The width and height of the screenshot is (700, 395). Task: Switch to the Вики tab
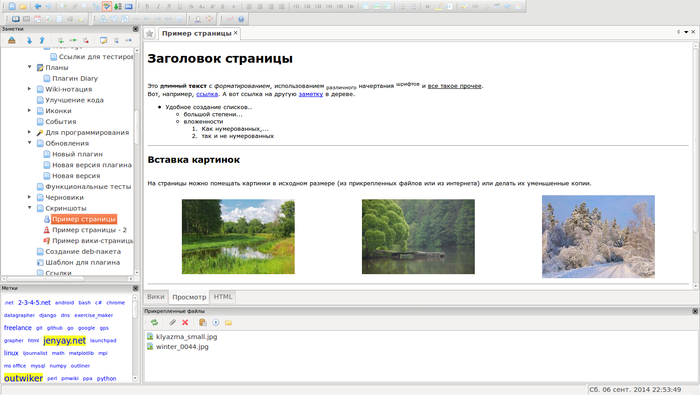155,297
